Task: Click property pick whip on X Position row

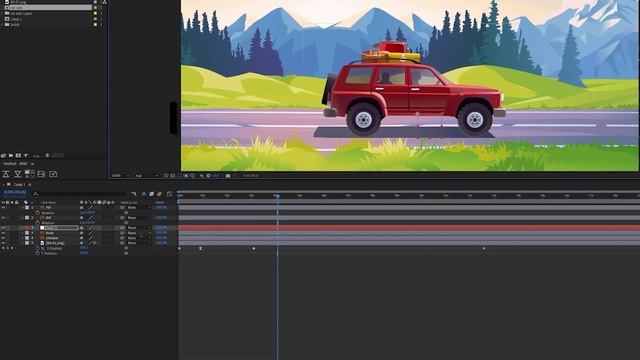Action: [126, 248]
